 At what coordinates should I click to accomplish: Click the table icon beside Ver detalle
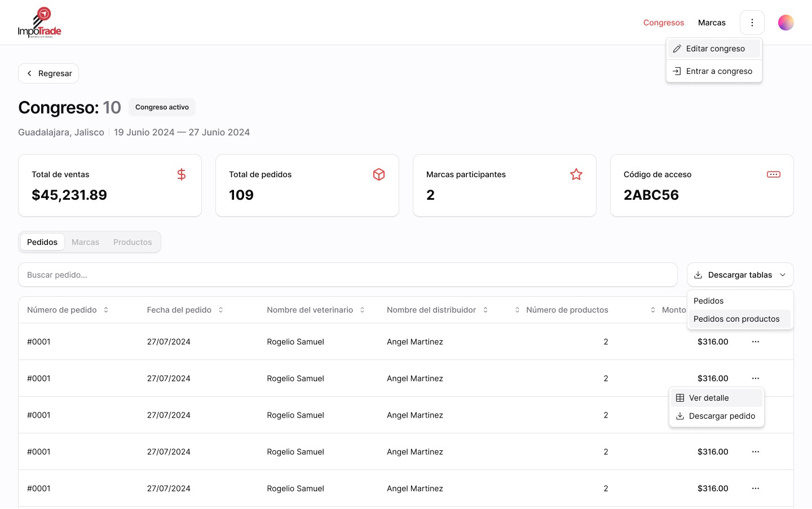[680, 398]
